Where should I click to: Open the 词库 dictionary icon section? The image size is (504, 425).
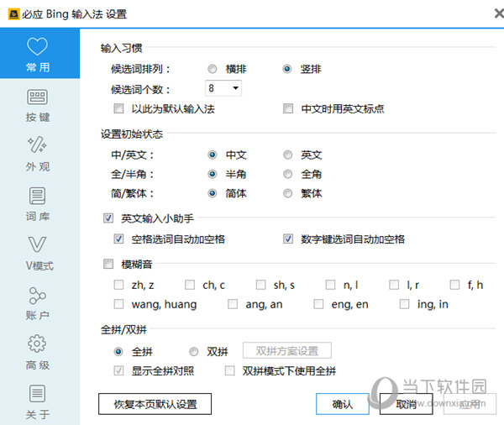tap(38, 204)
